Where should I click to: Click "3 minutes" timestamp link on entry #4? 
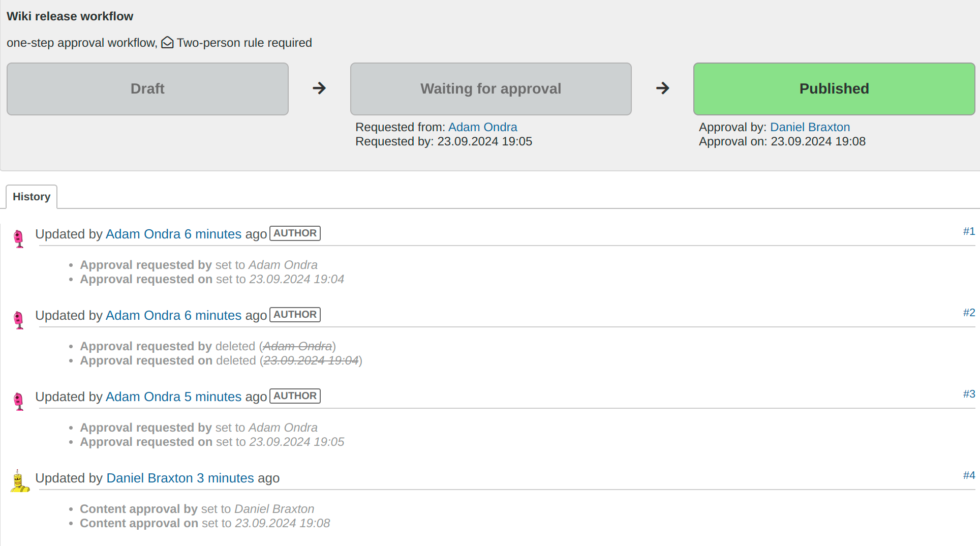pos(225,478)
